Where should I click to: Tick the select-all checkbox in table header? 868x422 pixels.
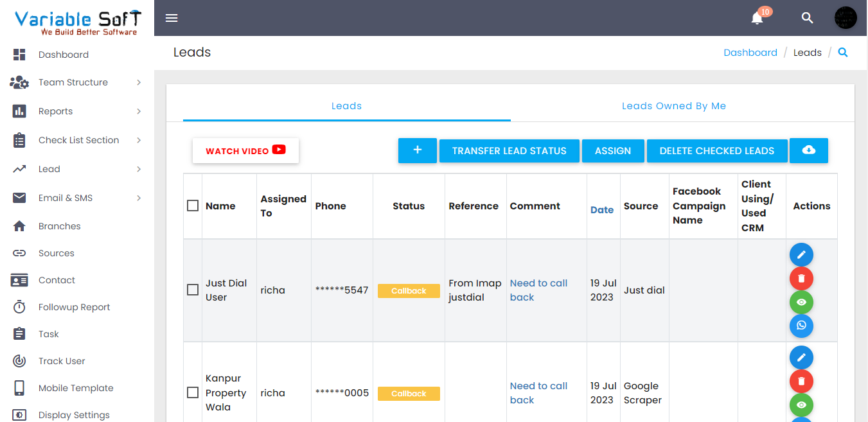coord(193,206)
